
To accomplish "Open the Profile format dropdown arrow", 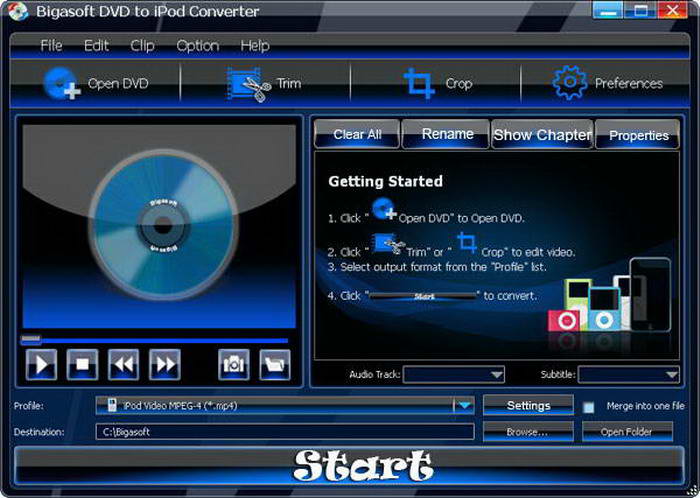I will [465, 405].
